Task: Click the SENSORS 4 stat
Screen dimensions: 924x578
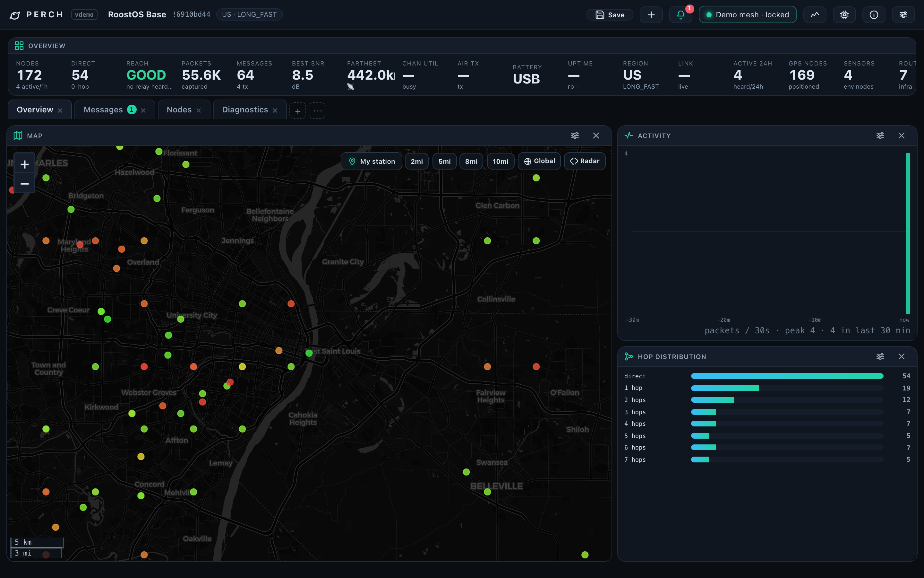Action: (x=859, y=75)
